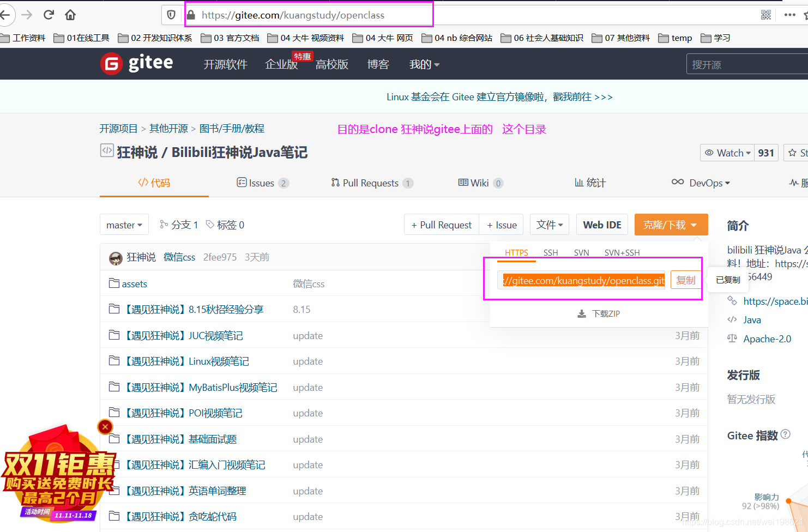Image resolution: width=808 pixels, height=532 pixels.
Task: Click the browser forward arrow
Action: [x=27, y=15]
